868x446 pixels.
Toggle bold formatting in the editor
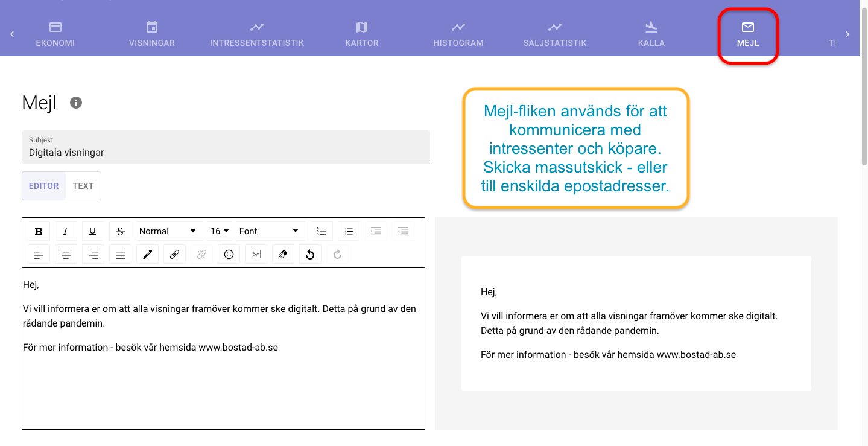coord(39,231)
